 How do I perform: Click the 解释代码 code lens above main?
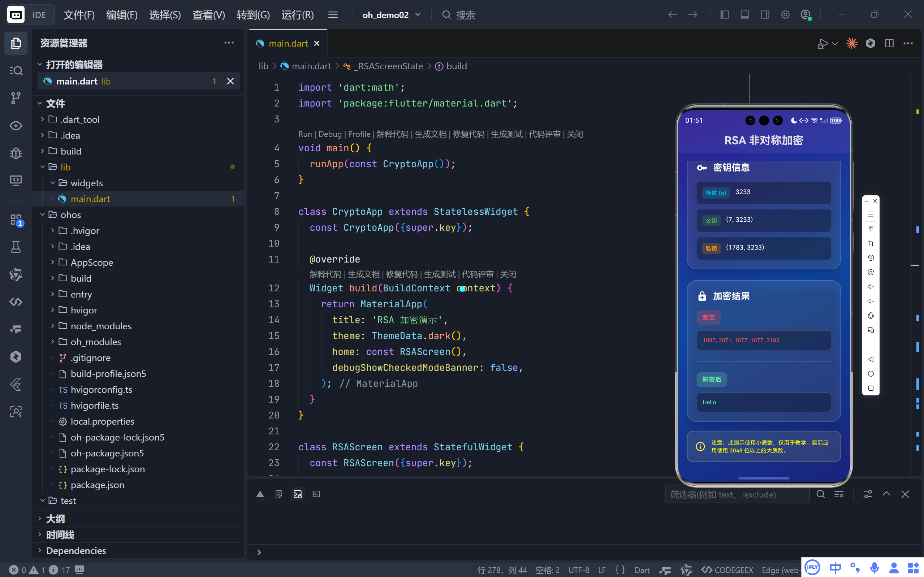click(392, 134)
